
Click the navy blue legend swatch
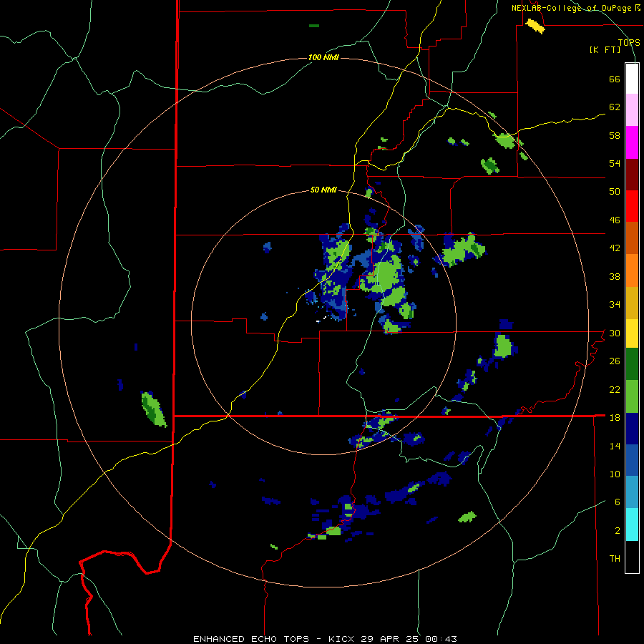coord(632,429)
